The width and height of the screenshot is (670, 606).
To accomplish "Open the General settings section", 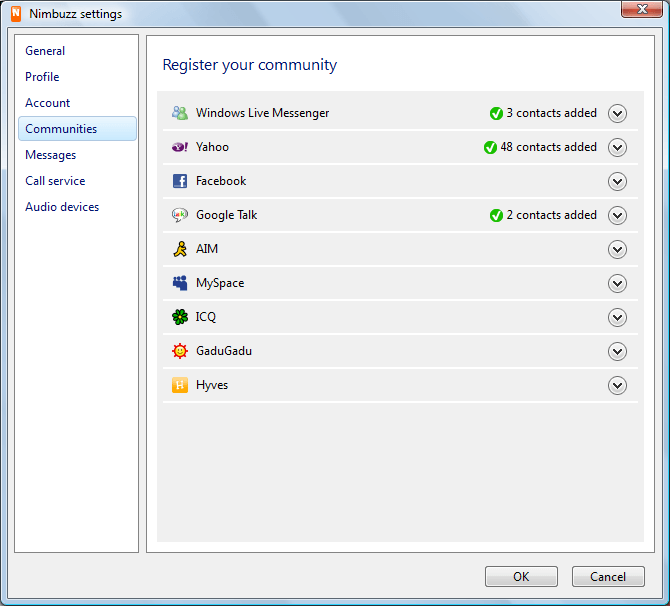I will tap(45, 51).
